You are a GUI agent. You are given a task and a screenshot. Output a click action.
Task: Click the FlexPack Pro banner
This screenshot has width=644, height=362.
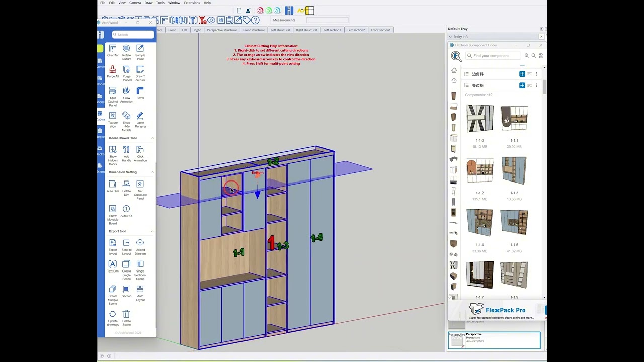coord(497,311)
